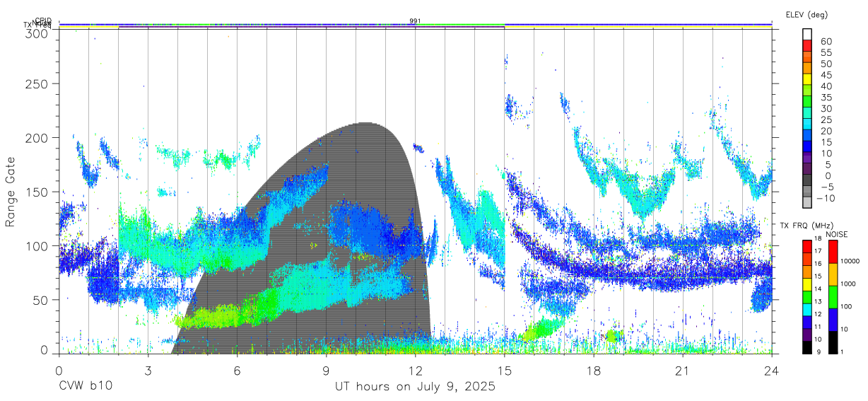868x401 pixels.
Task: Click the x-axis tick label '6'
Action: click(x=237, y=371)
